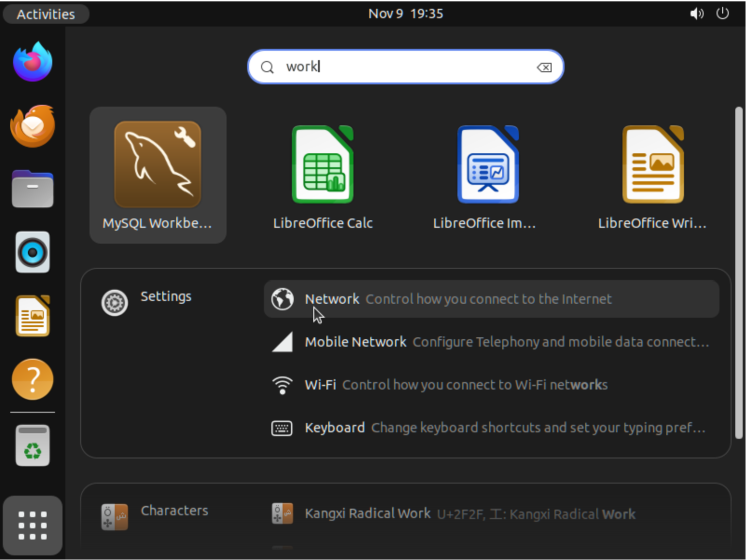Open Keyboard shortcut settings
The image size is (746, 560).
tap(491, 428)
